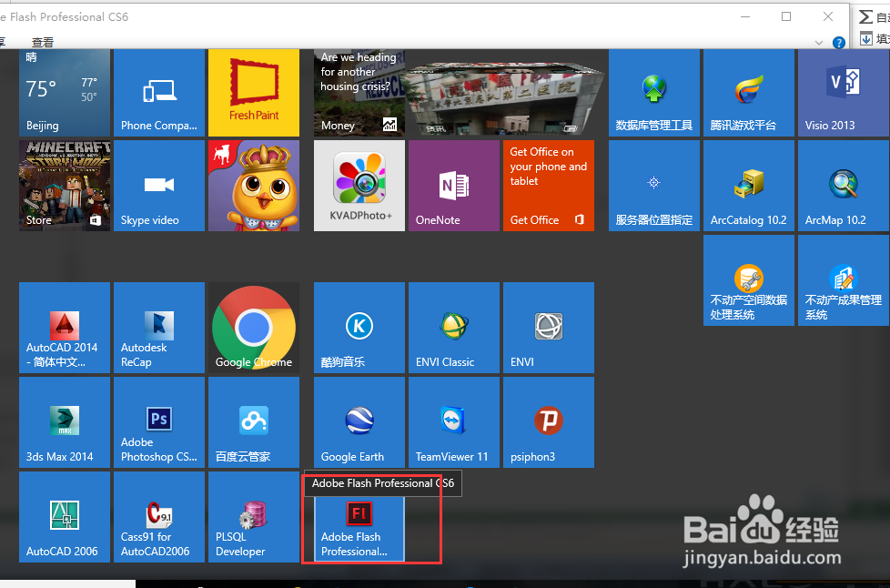
Task: Launch ENVI Classic tile
Action: coord(454,328)
